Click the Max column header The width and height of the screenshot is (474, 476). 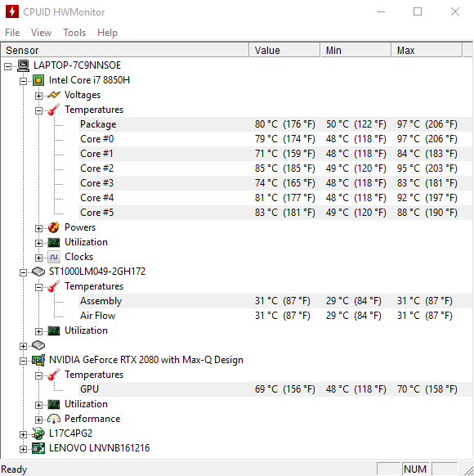[x=427, y=51]
